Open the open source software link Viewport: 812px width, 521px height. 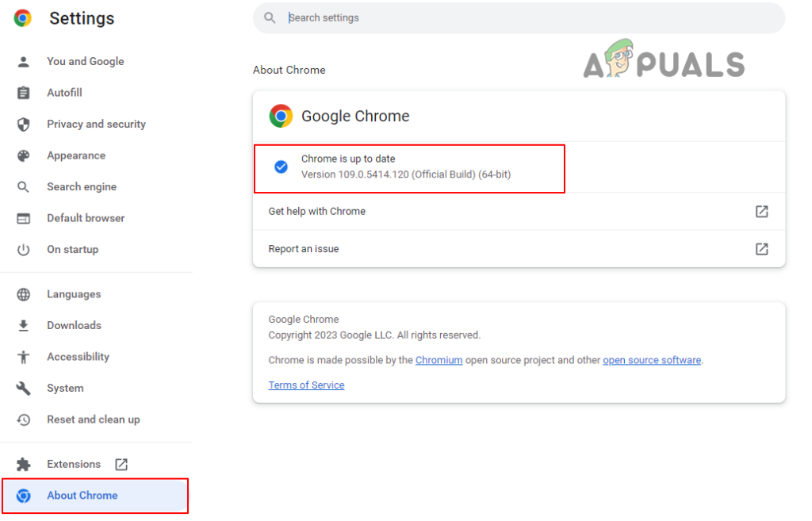[652, 360]
